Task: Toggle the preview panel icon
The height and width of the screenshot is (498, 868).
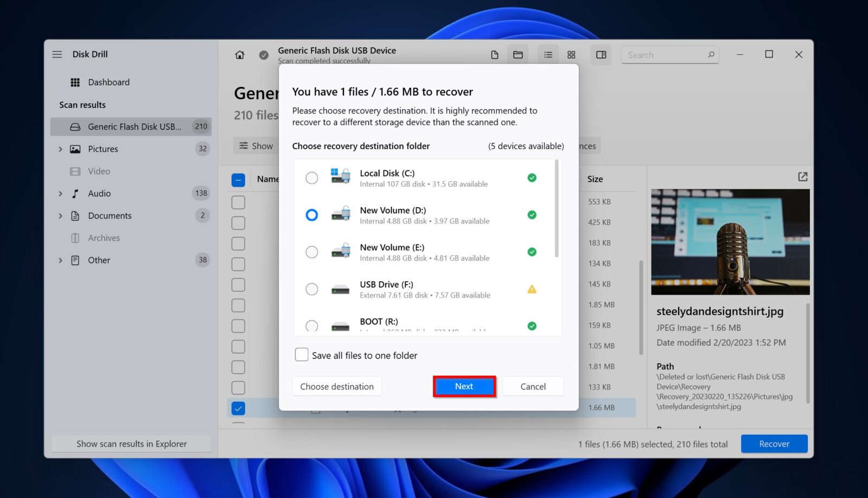Action: [x=601, y=54]
